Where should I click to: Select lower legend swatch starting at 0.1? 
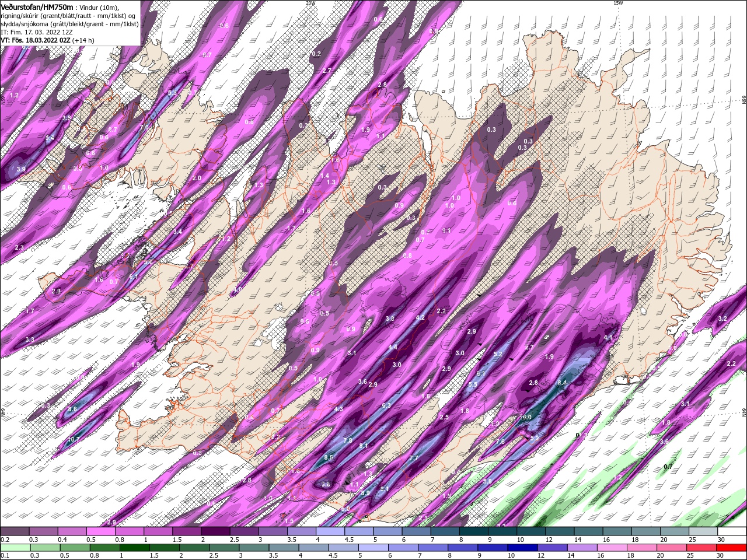point(16,548)
